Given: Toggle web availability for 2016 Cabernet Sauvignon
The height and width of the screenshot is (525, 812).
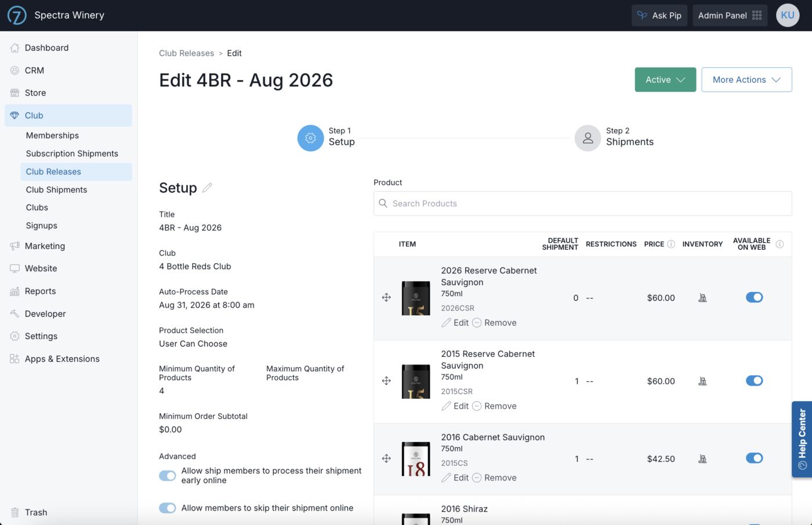Looking at the screenshot, I should coord(755,458).
